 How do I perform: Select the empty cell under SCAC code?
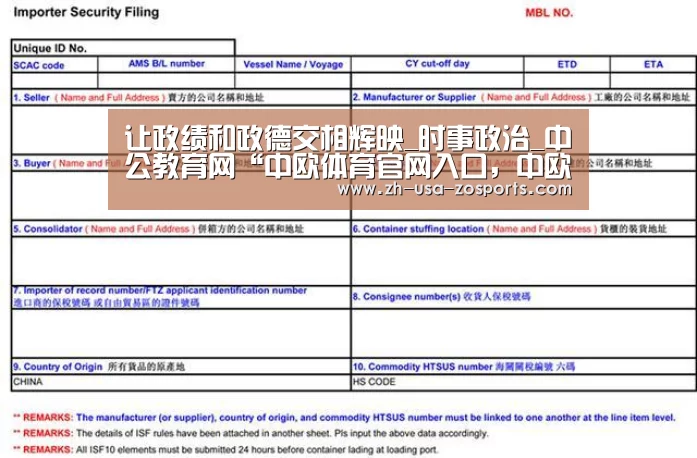point(55,80)
